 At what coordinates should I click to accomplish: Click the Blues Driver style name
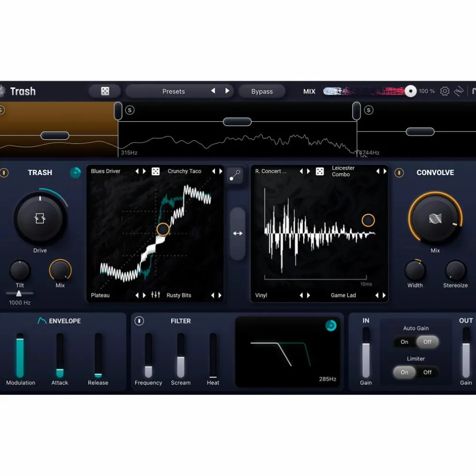tap(105, 171)
